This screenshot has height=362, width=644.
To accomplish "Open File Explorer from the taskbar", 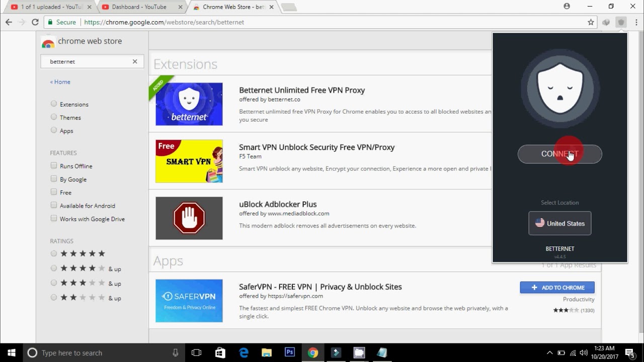I will tap(267, 353).
